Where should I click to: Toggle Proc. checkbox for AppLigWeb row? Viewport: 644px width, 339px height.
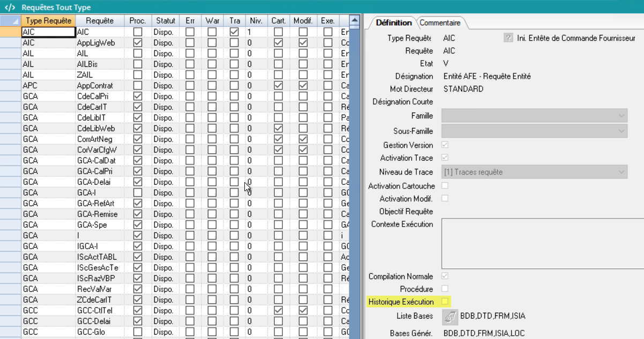tap(137, 43)
